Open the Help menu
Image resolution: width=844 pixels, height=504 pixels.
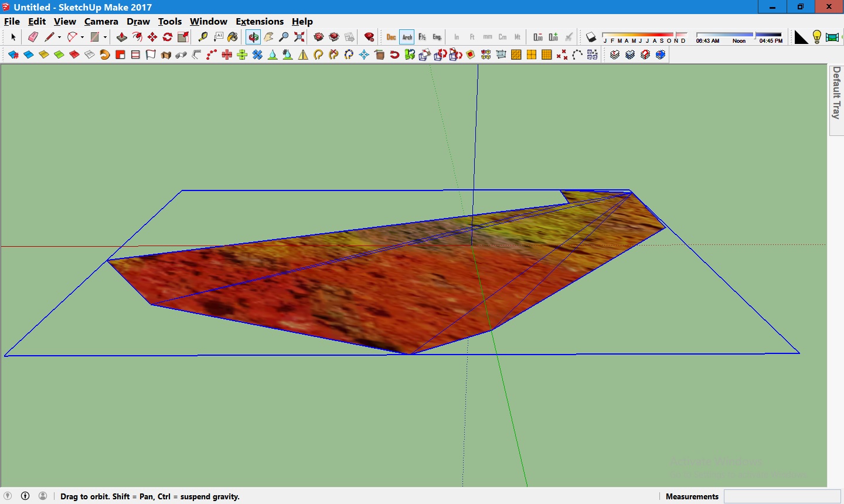pyautogui.click(x=302, y=21)
